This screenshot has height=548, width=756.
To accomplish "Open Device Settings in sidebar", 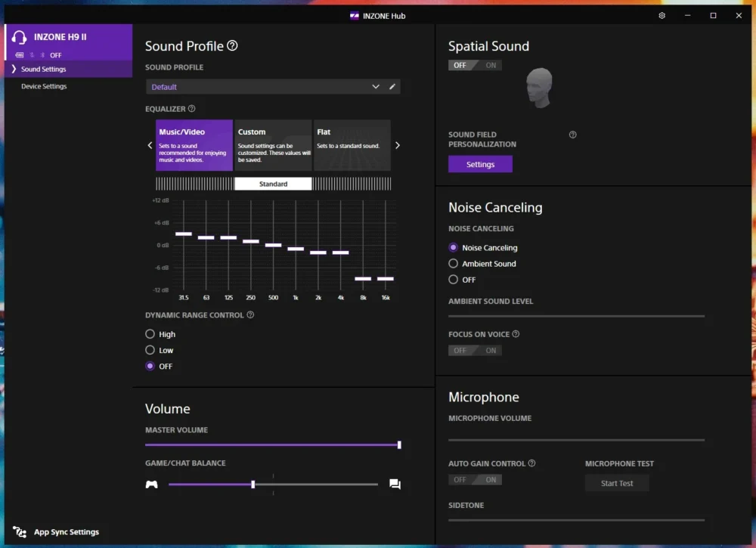I will 44,86.
